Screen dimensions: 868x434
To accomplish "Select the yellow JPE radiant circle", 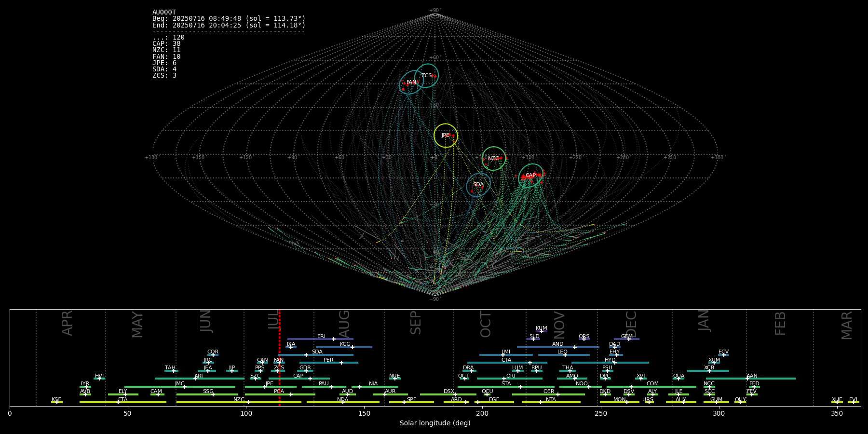I will (446, 136).
